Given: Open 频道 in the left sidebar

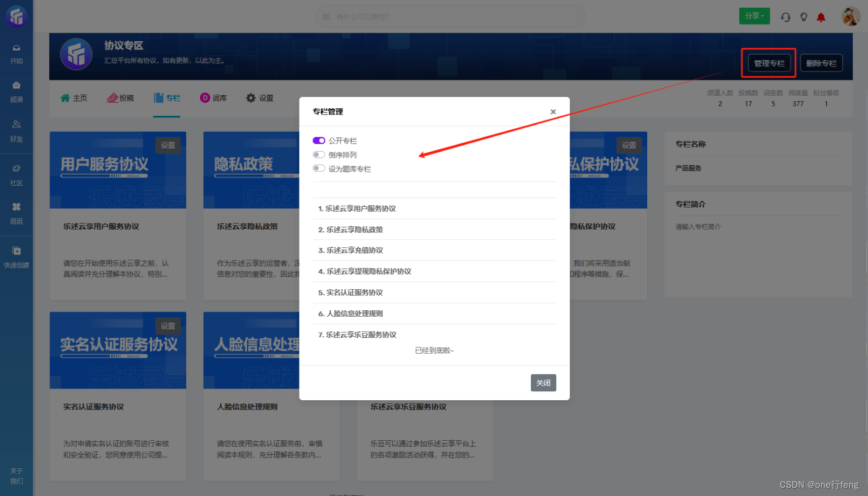Looking at the screenshot, I should 16,92.
